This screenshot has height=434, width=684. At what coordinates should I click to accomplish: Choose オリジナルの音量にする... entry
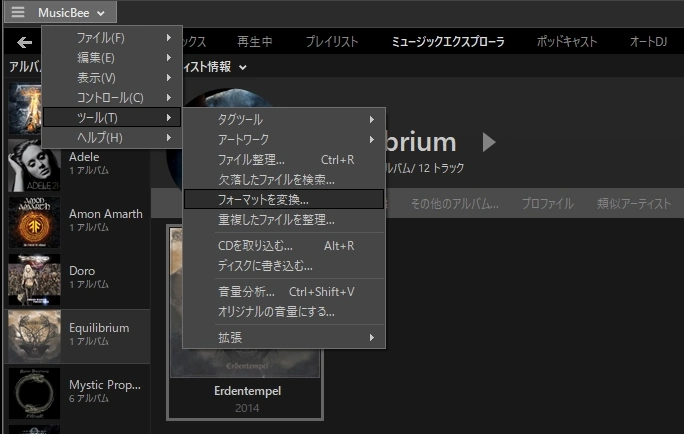(284, 311)
